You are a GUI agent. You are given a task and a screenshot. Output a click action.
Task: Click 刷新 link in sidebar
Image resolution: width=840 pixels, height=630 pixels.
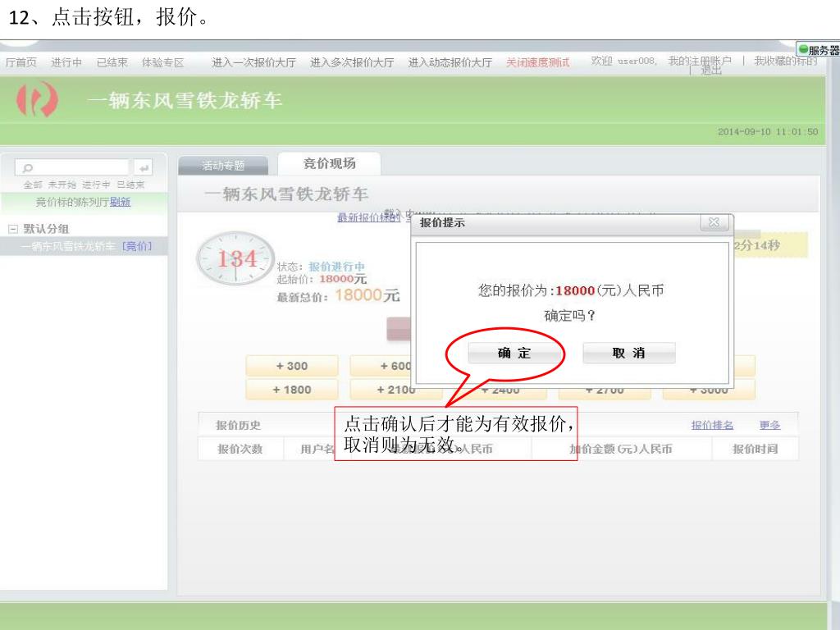[x=120, y=202]
